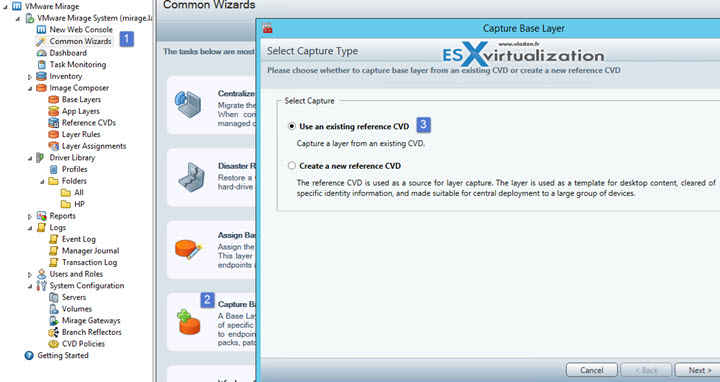The image size is (720, 382).
Task: Click the Reference CVDs icon
Action: pyautogui.click(x=54, y=123)
